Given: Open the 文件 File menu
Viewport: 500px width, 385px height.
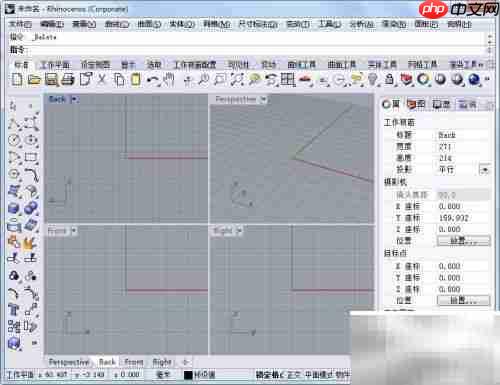Looking at the screenshot, I should click(x=20, y=24).
